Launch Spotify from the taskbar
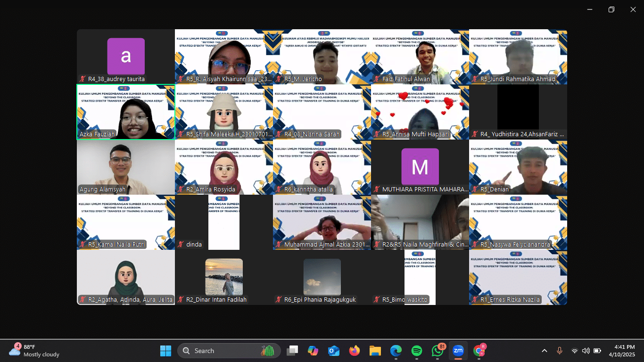 [x=416, y=351]
